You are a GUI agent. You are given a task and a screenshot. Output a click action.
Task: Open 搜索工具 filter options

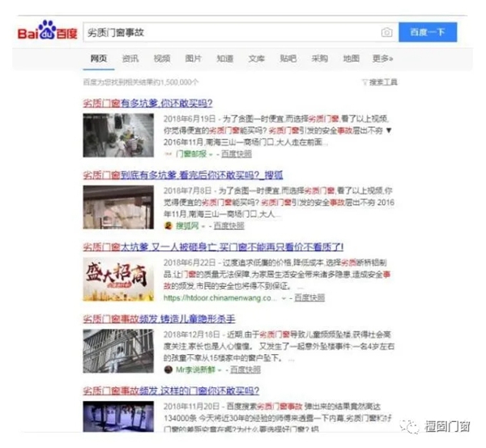click(383, 82)
